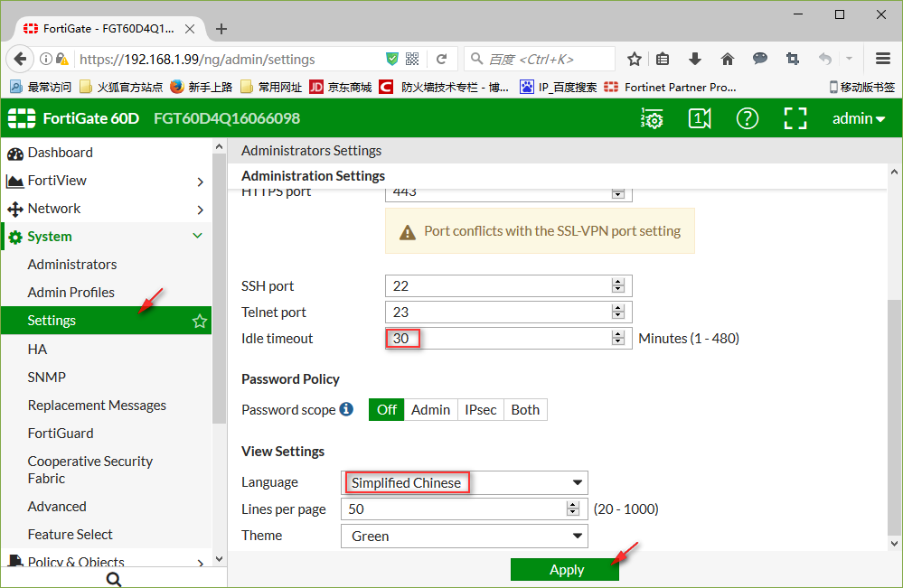
Task: Click the Idle timeout stepper arrows
Action: pos(618,338)
